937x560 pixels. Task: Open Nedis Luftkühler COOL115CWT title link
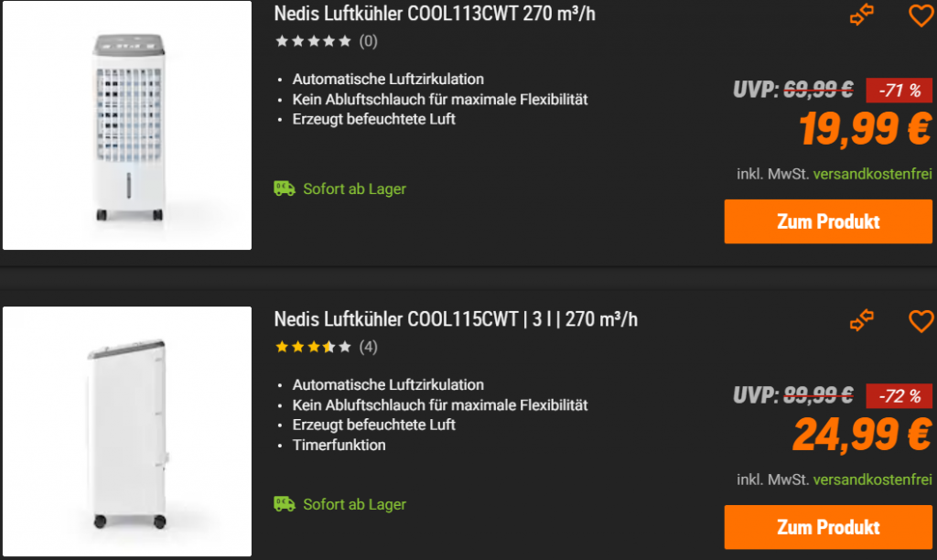click(456, 319)
